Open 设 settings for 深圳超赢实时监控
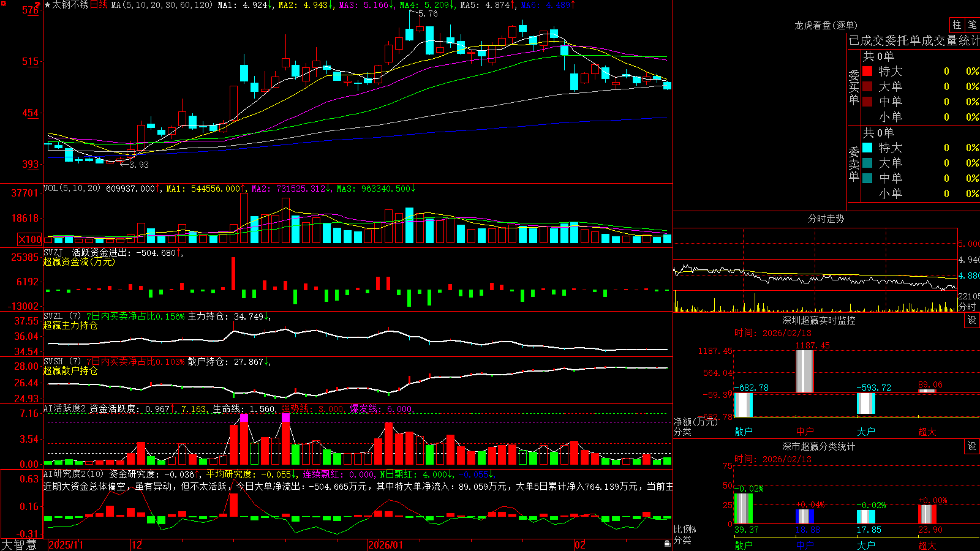The image size is (980, 551). 972,320
